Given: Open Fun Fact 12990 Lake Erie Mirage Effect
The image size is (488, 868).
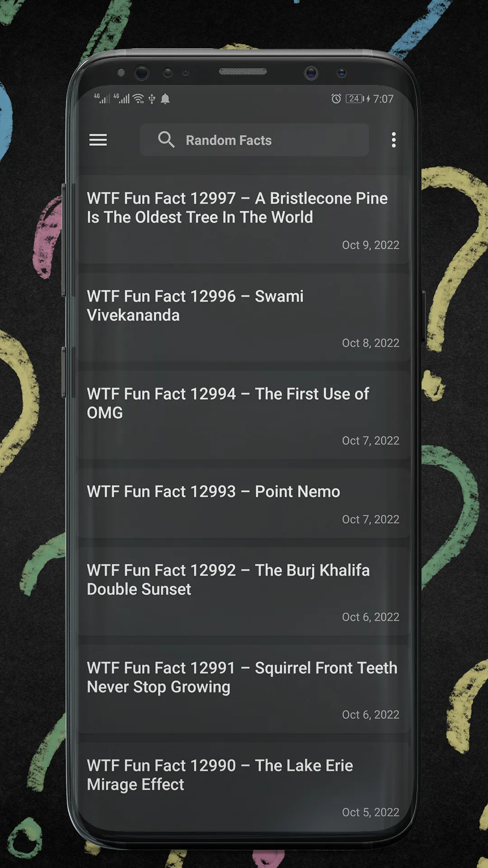Looking at the screenshot, I should point(244,787).
